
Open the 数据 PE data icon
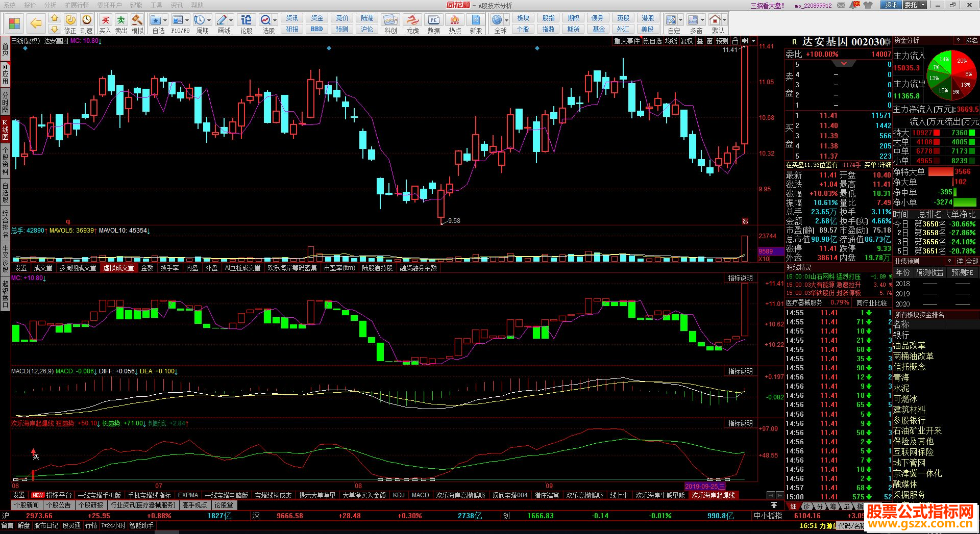(x=433, y=23)
